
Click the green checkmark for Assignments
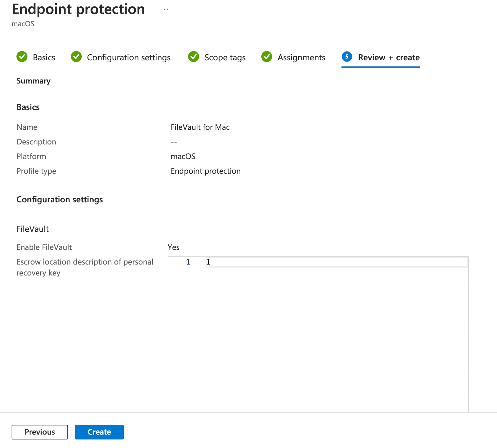(x=267, y=57)
